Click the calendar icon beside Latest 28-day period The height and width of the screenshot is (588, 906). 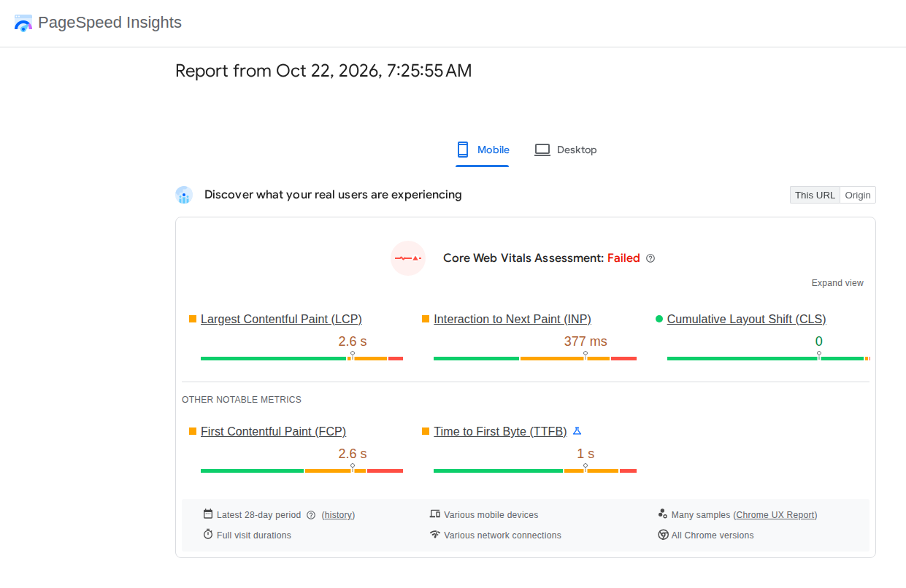[208, 514]
